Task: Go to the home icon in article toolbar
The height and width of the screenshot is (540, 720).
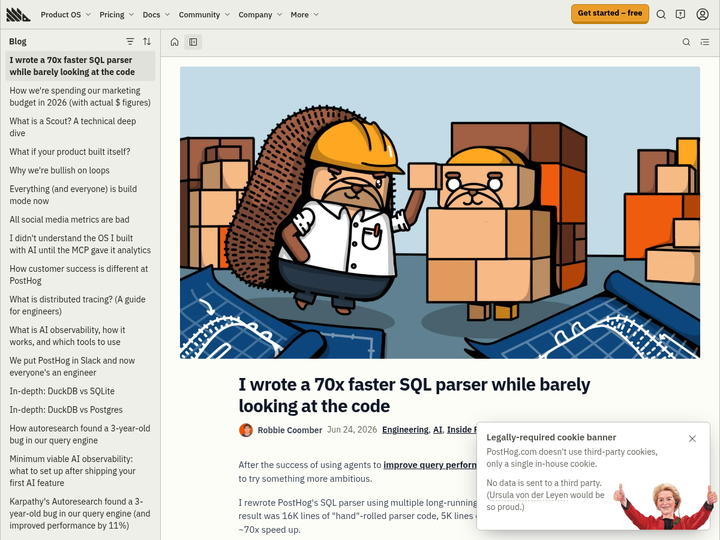Action: click(174, 42)
